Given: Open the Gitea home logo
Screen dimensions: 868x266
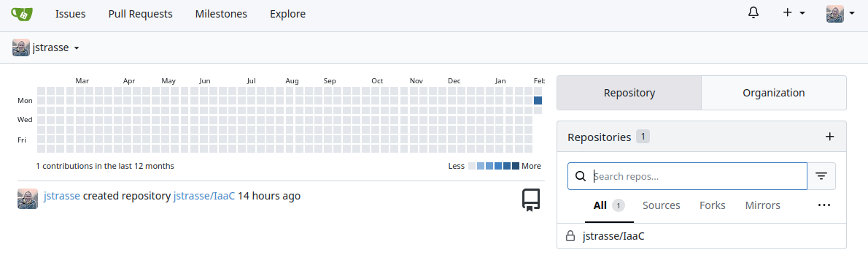Looking at the screenshot, I should pos(22,14).
